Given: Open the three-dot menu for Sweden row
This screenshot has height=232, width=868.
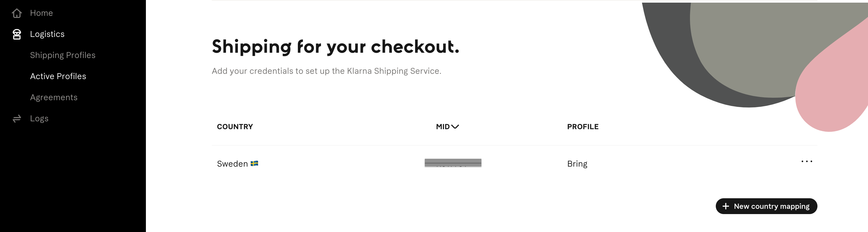Looking at the screenshot, I should (807, 162).
